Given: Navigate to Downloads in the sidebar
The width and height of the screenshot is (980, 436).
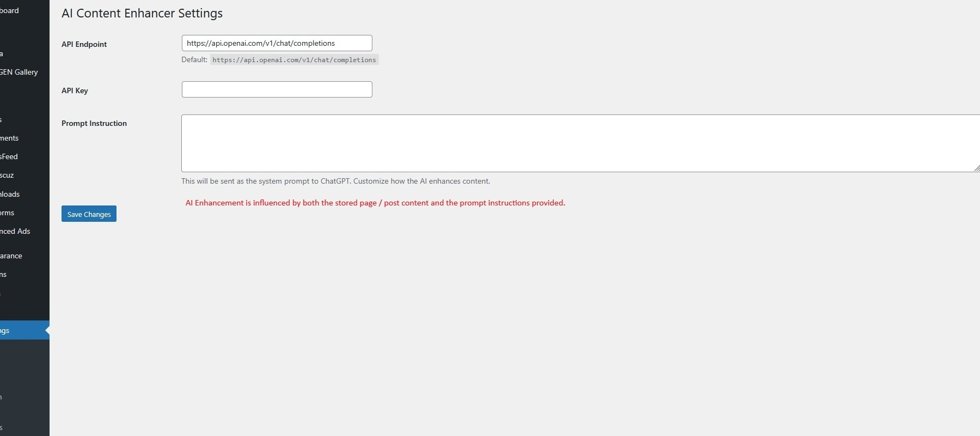Looking at the screenshot, I should click(x=11, y=194).
